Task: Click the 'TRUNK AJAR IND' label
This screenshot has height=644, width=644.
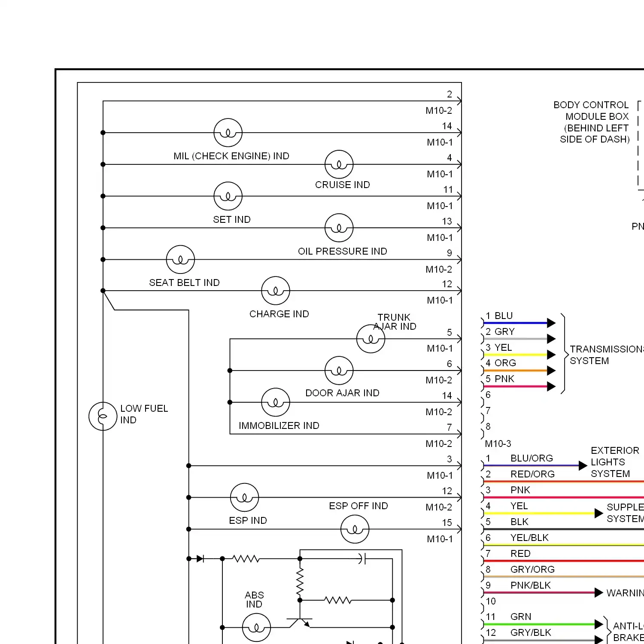Action: coord(395,322)
